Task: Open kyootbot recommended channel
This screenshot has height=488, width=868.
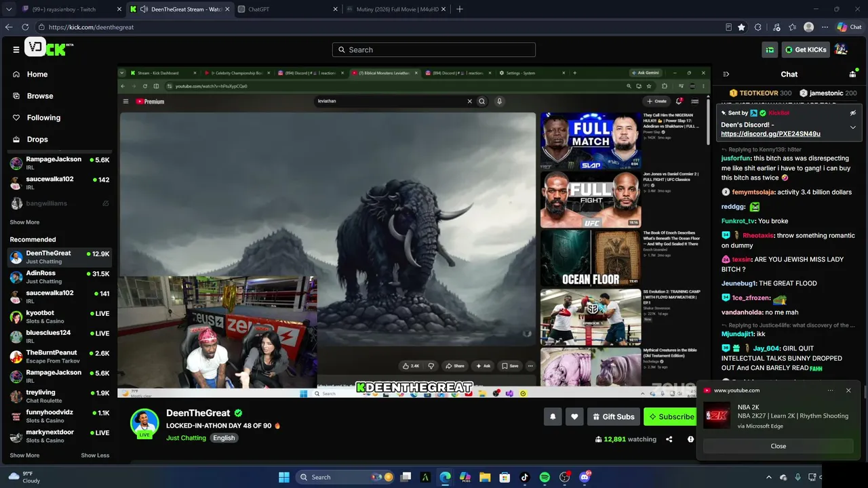Action: click(x=60, y=317)
